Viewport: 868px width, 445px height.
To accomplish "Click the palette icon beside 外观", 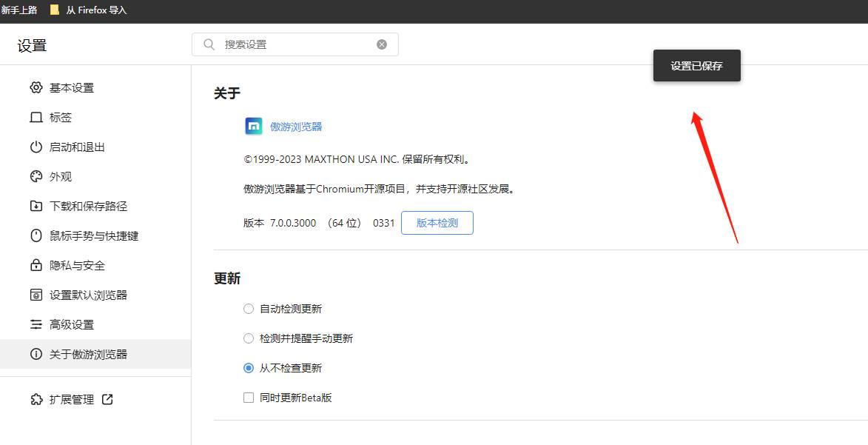I will click(36, 176).
